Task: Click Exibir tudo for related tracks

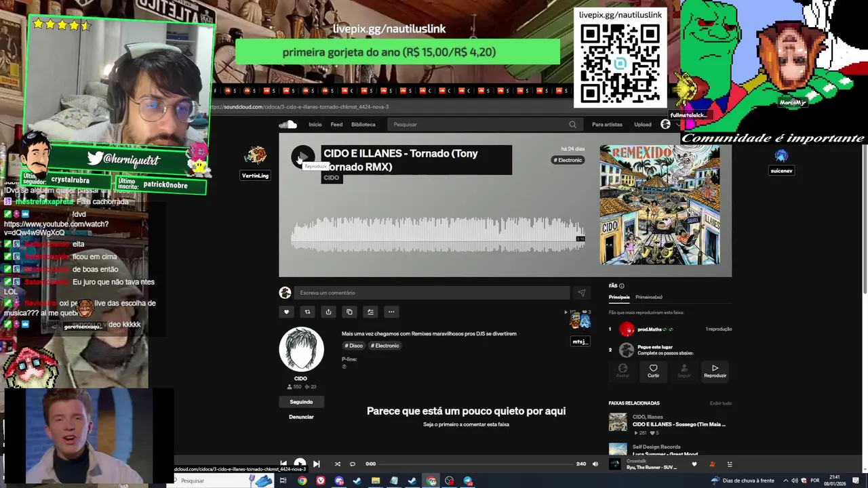Action: [720, 403]
